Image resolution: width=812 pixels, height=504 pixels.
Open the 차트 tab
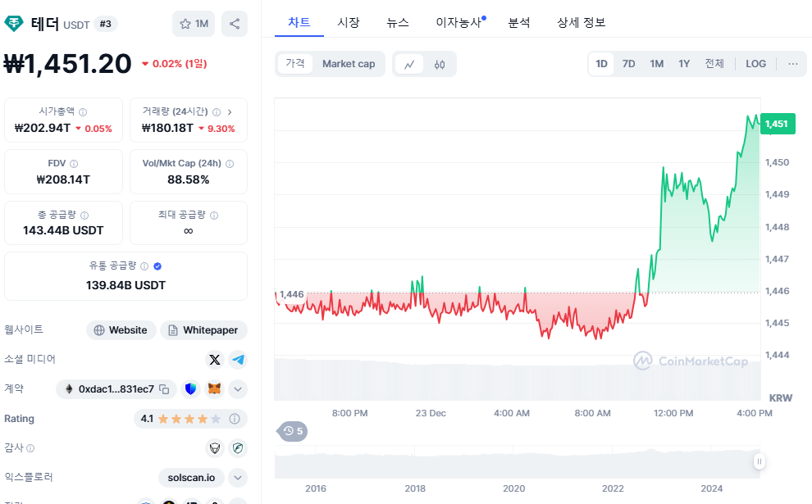299,23
